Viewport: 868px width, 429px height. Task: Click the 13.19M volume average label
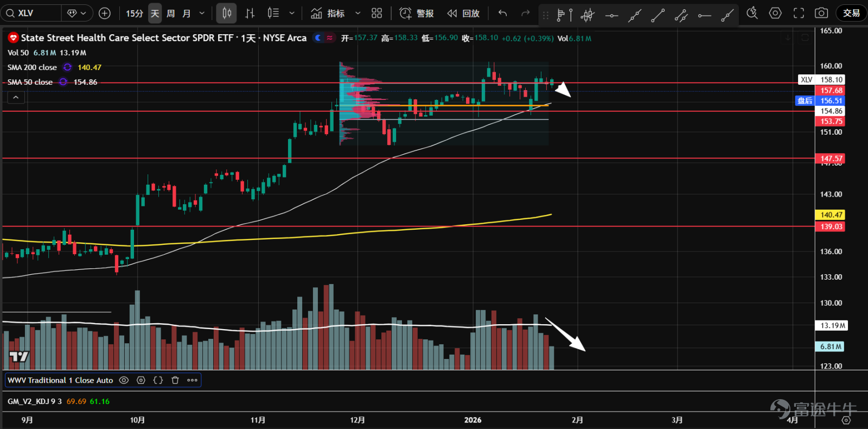click(831, 326)
